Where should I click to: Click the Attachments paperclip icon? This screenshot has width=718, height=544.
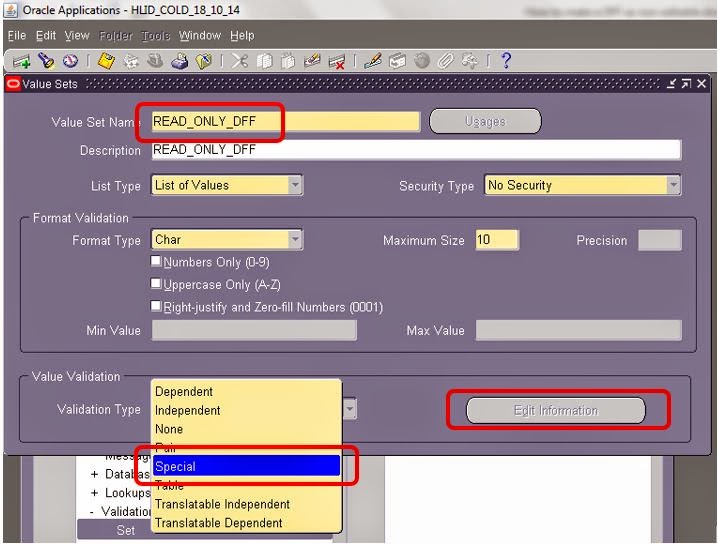pos(446,61)
